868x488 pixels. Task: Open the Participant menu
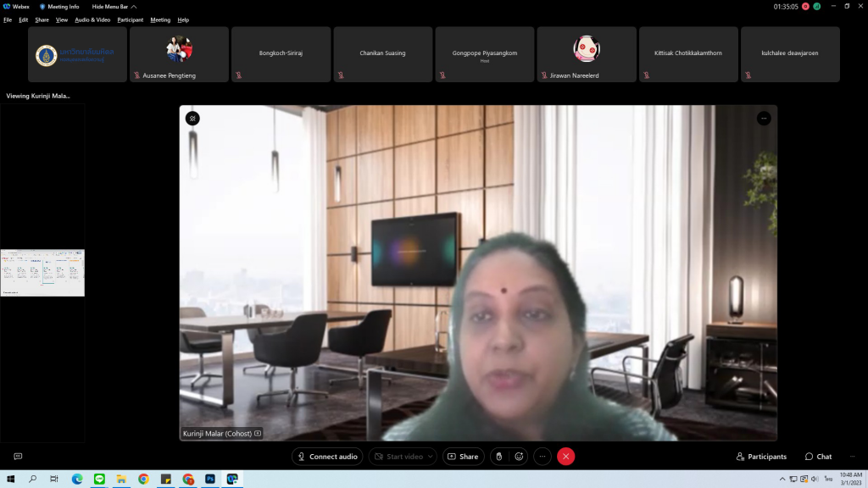(130, 19)
